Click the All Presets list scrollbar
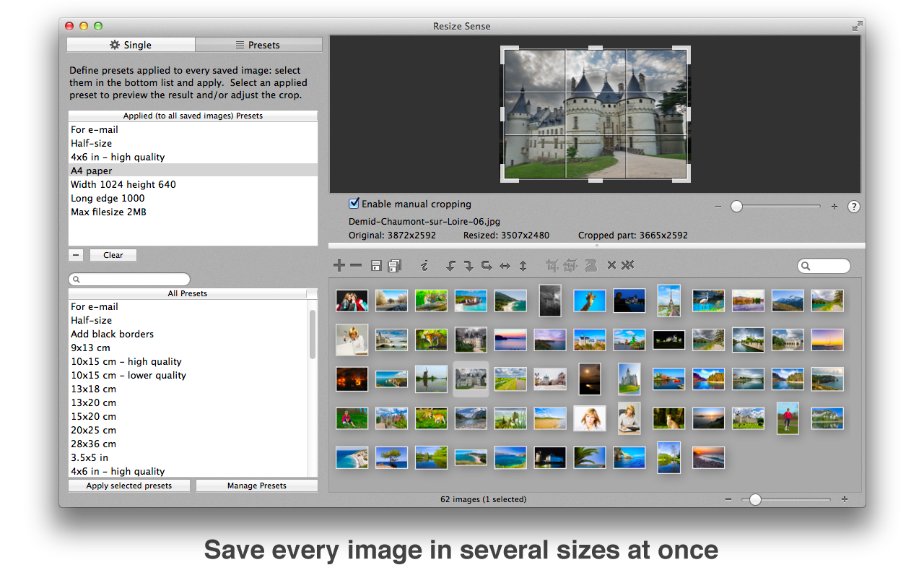Viewport: 924px width, 578px height. point(313,335)
